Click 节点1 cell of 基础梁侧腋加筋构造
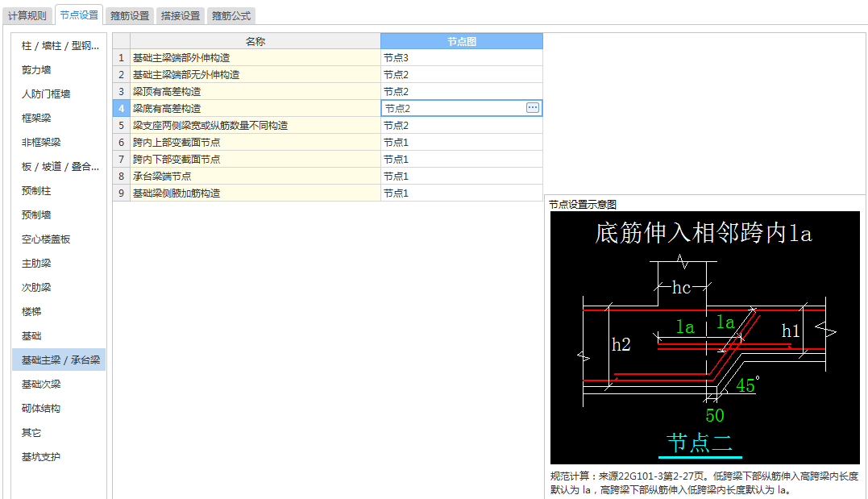 462,193
